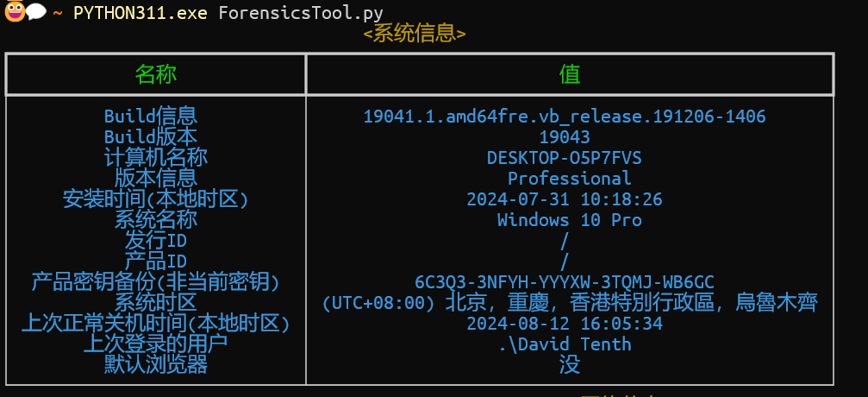Select the 值 column header

(x=570, y=74)
